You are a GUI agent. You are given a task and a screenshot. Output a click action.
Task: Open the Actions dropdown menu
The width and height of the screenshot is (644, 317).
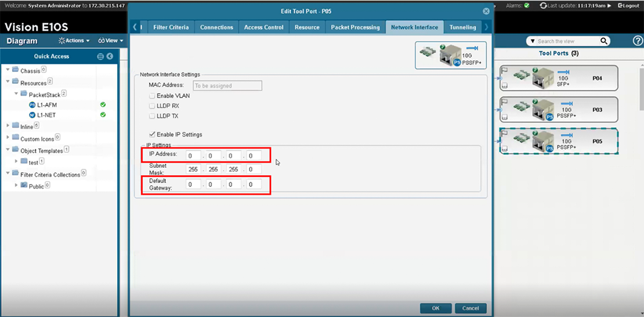[x=74, y=41]
